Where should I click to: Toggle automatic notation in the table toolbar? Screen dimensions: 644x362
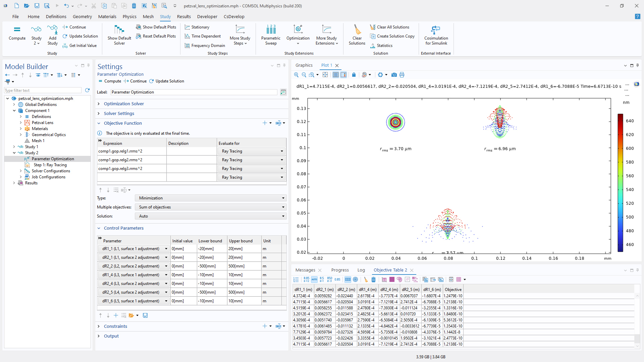(x=314, y=280)
